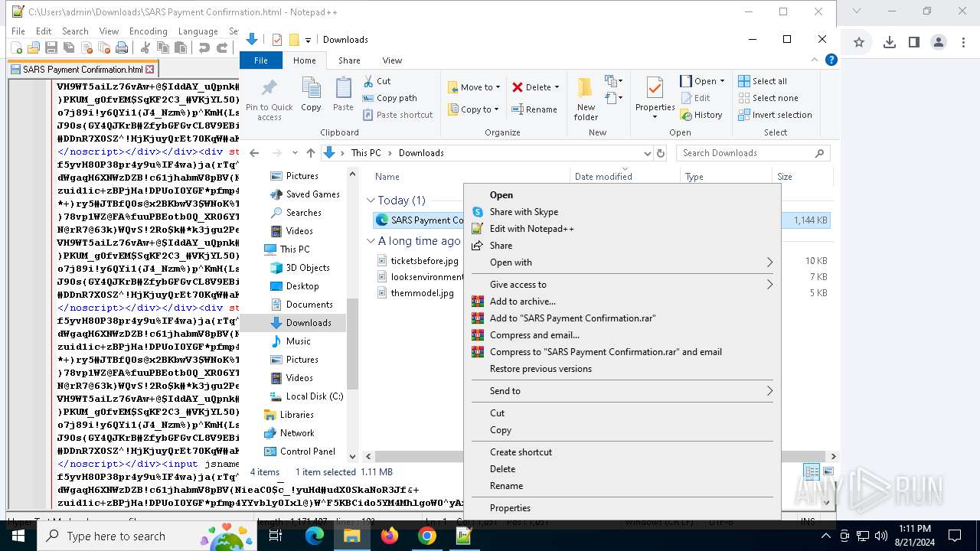
Task: Click the Chrome profile avatar icon
Action: pos(939,43)
